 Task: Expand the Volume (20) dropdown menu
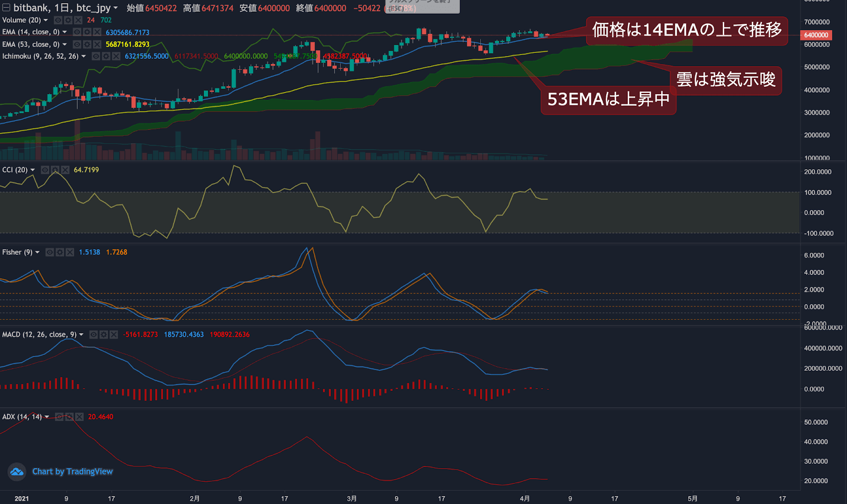click(x=46, y=20)
